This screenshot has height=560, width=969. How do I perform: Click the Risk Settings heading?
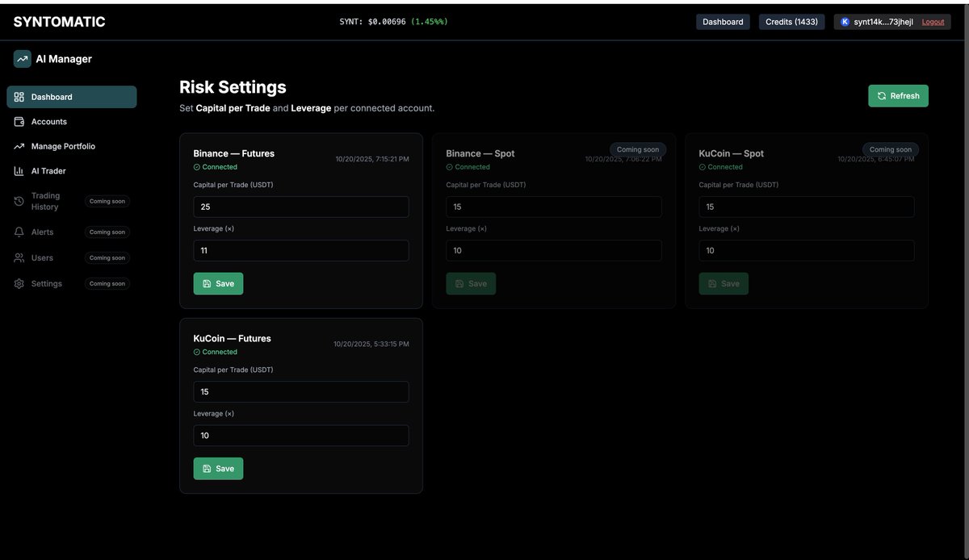[233, 87]
